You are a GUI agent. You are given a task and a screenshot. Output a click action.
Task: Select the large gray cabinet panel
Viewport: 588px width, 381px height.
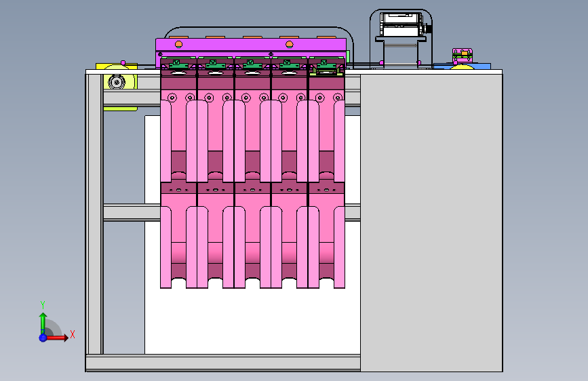click(x=431, y=223)
